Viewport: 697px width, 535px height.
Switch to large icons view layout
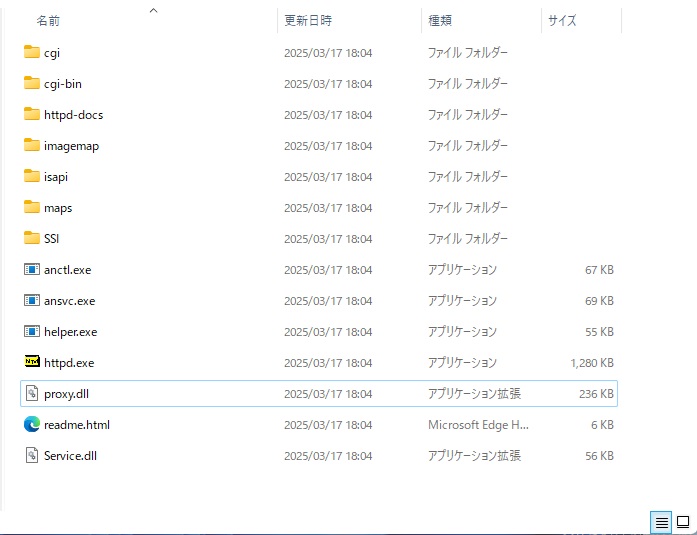coord(683,523)
